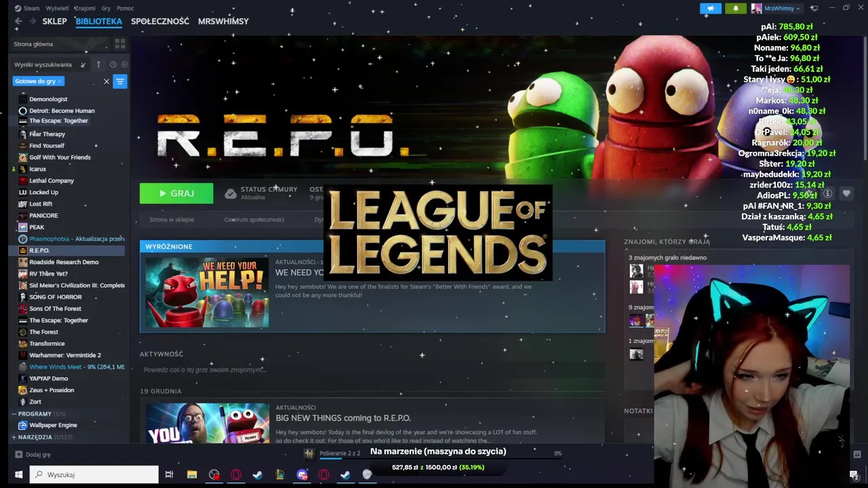Screen dimensions: 868x488
Task: Click the activity comment field Powiedz coś
Action: [372, 370]
